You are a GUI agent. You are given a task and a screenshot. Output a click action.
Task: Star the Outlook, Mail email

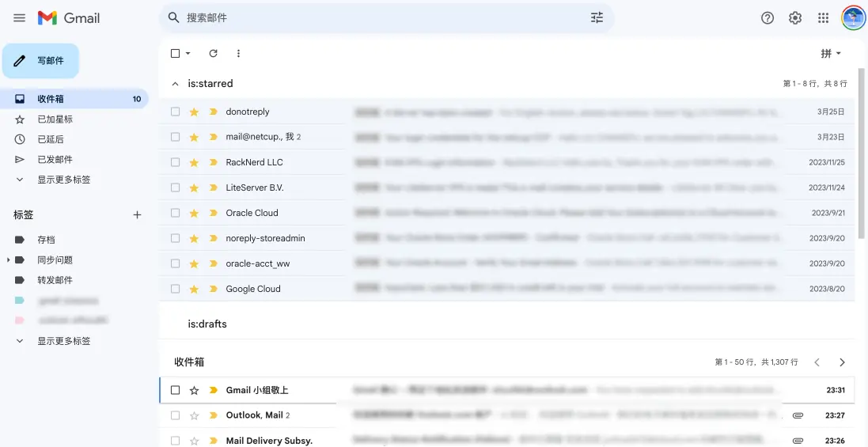pyautogui.click(x=194, y=415)
